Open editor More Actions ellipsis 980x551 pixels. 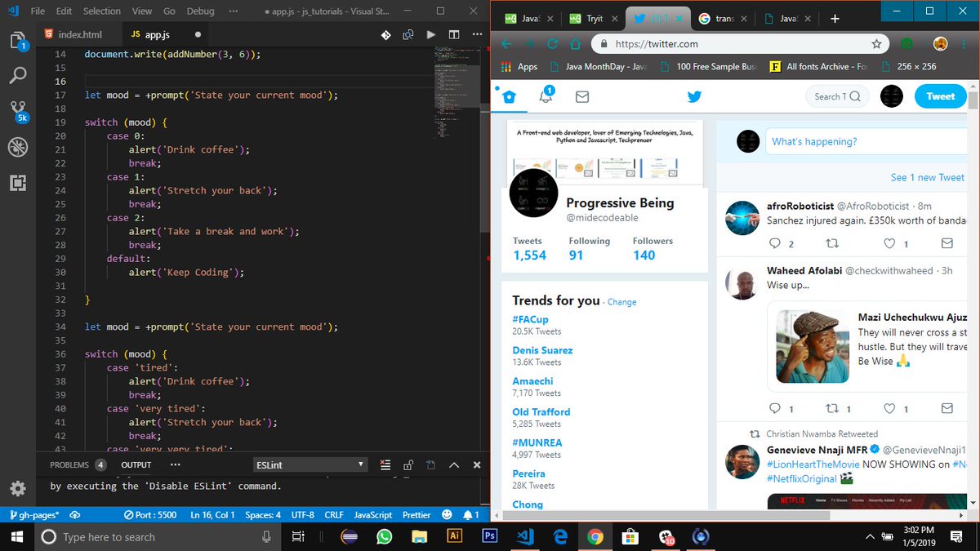[x=476, y=35]
